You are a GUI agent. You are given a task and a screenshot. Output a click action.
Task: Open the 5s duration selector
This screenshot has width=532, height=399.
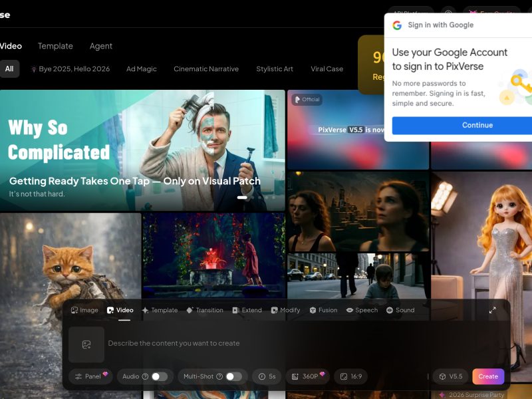pos(267,376)
